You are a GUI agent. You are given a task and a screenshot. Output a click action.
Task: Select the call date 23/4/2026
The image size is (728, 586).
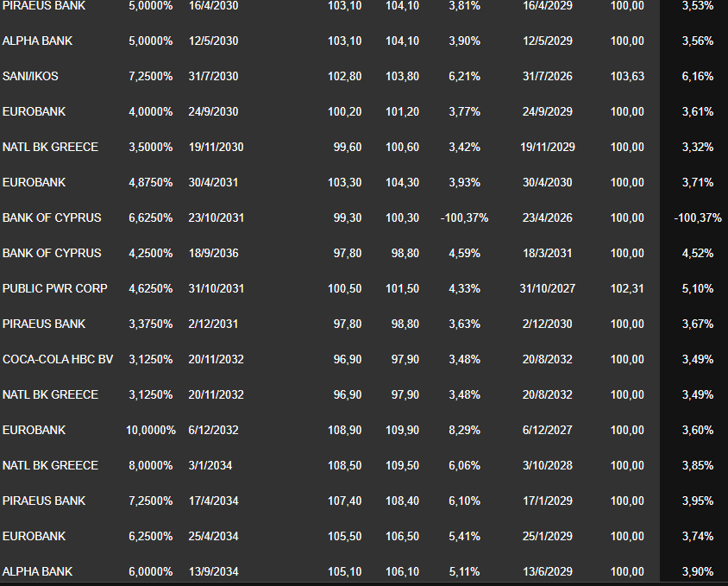click(548, 217)
